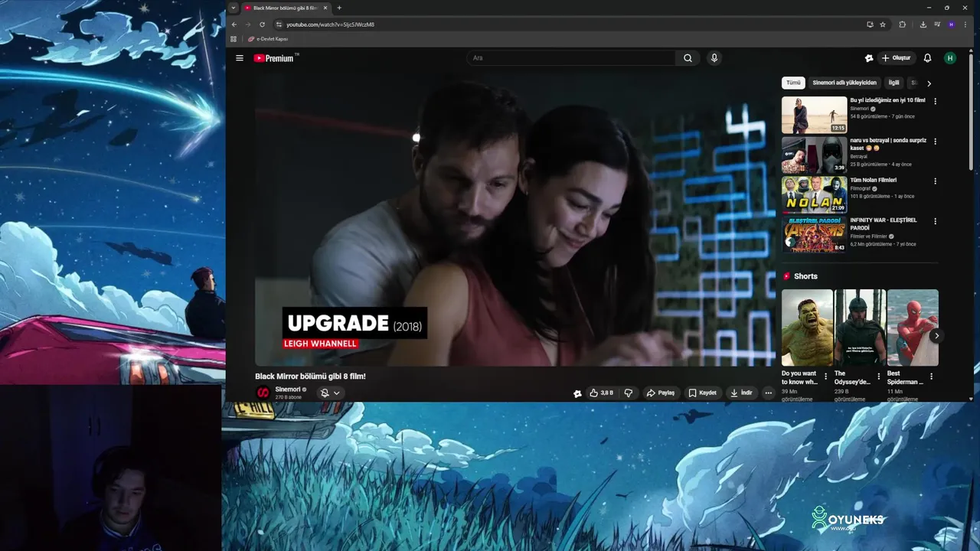Open the notifications bell
This screenshot has height=551, width=980.
pyautogui.click(x=927, y=58)
